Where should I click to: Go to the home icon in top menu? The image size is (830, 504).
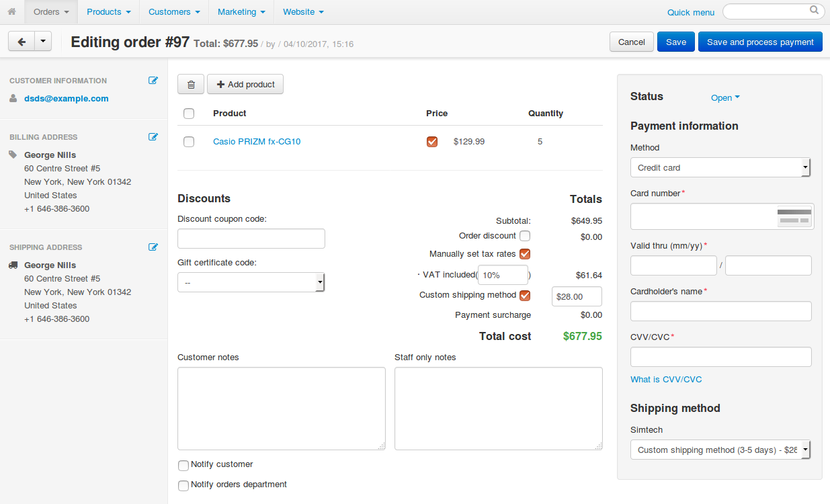click(11, 11)
